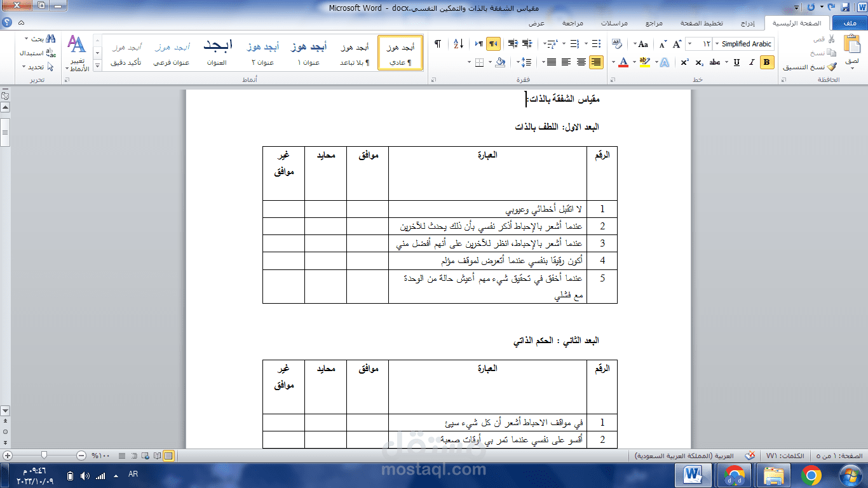Select the عنوان ٢ heading style

click(262, 53)
